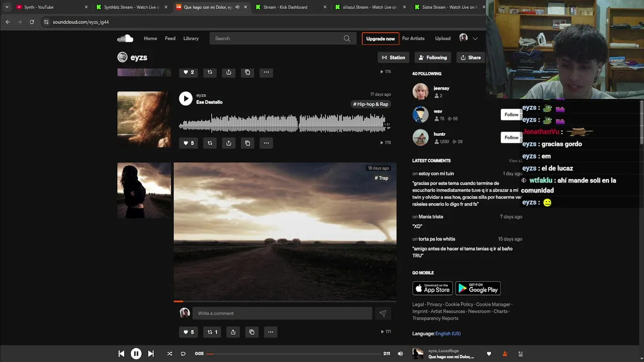The image size is (644, 362).
Task: Play the track Ese Destello
Action: [x=186, y=99]
